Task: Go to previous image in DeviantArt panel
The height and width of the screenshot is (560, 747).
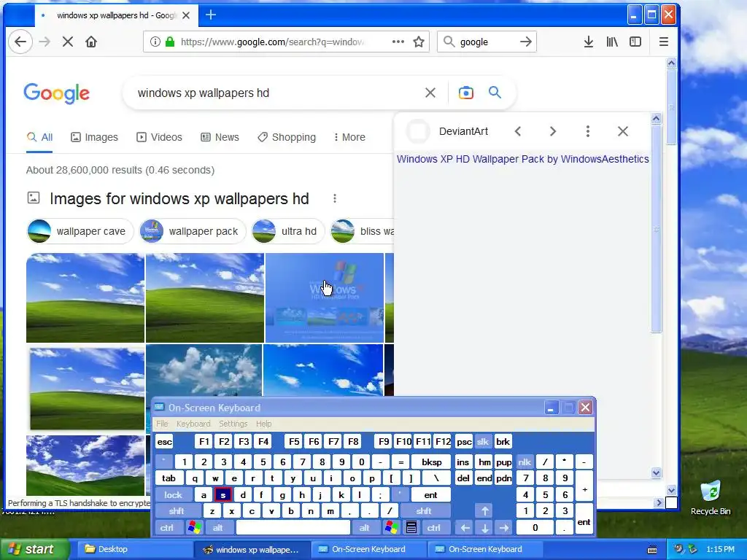Action: [518, 131]
